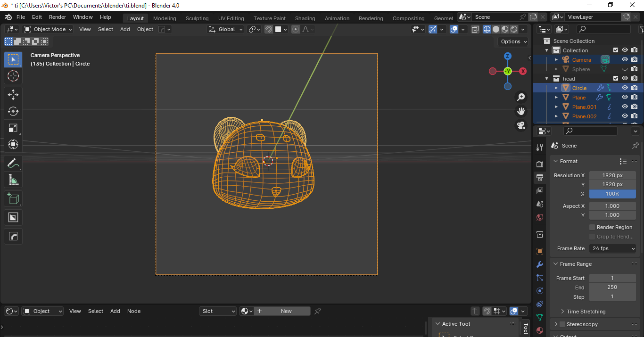This screenshot has width=644, height=337.
Task: Switch to the Shading workspace tab
Action: coord(305,18)
